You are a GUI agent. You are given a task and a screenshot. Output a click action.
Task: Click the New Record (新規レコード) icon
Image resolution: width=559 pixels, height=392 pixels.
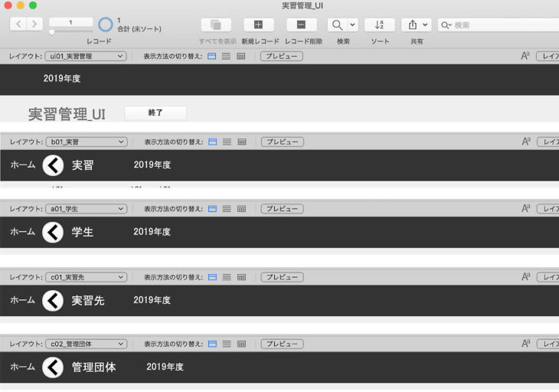coord(258,24)
